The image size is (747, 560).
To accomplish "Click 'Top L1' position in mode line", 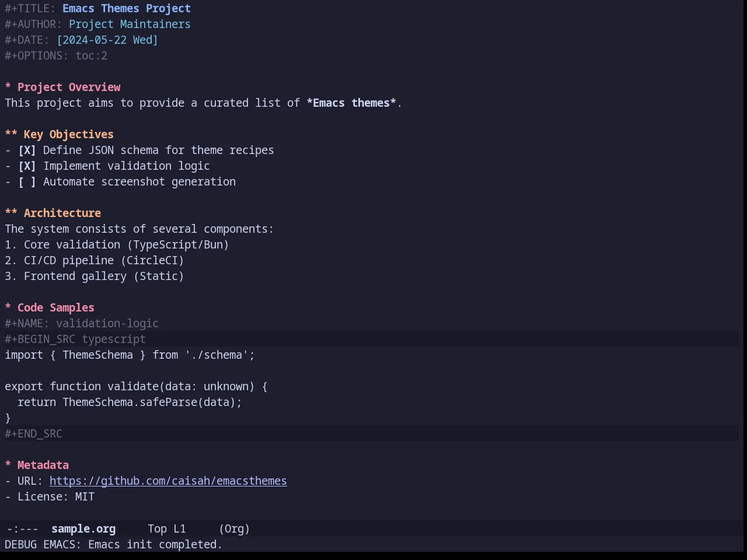I will 167,528.
